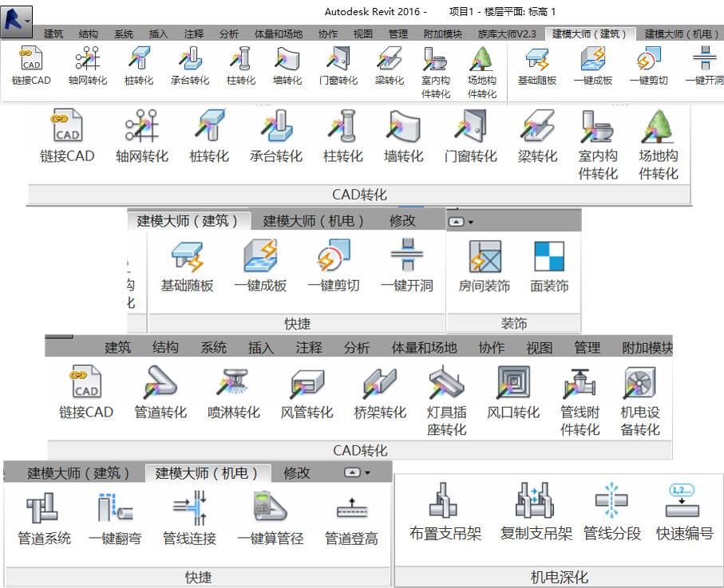Image resolution: width=724 pixels, height=588 pixels.
Task: Click CAD转化 panel title below 风管转化
Action: pyautogui.click(x=360, y=451)
